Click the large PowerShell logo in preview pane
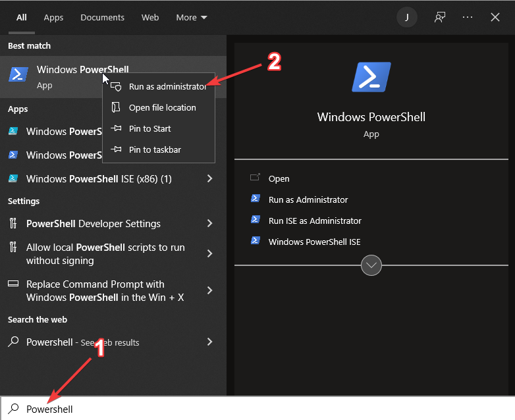 (x=371, y=77)
